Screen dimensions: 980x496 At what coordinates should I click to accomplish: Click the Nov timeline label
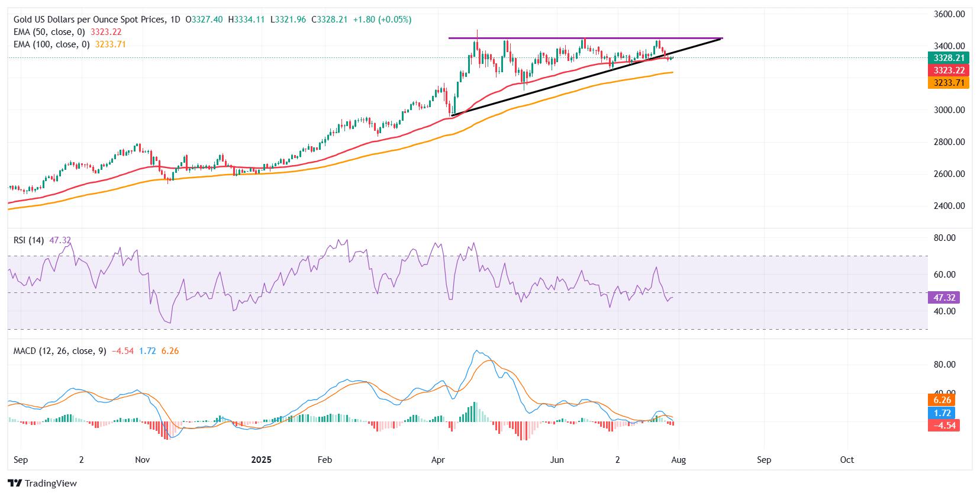(x=143, y=460)
